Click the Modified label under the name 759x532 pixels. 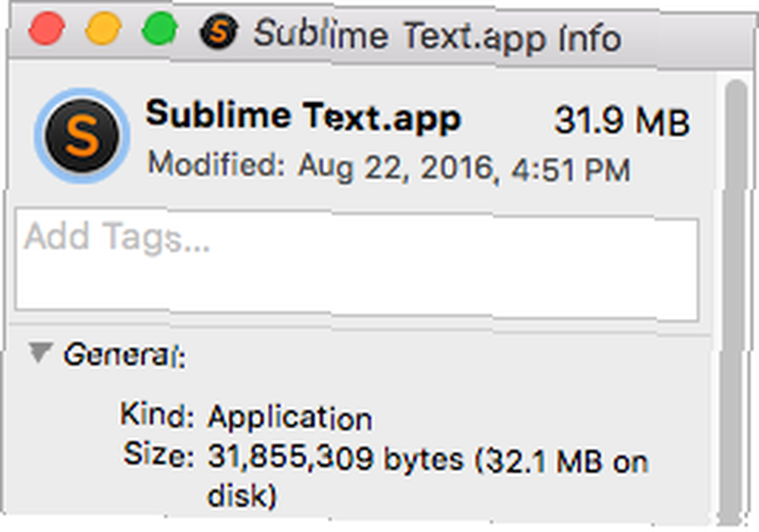tap(216, 164)
